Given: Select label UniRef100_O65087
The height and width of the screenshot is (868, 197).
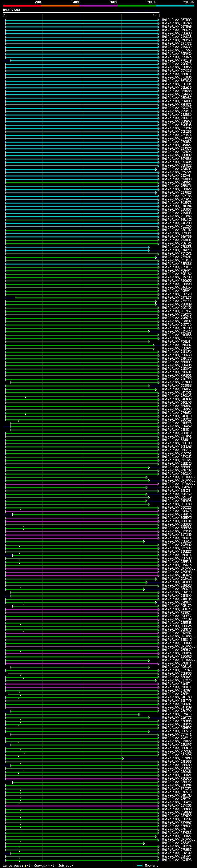Looking at the screenshot, I should click(x=177, y=98).
